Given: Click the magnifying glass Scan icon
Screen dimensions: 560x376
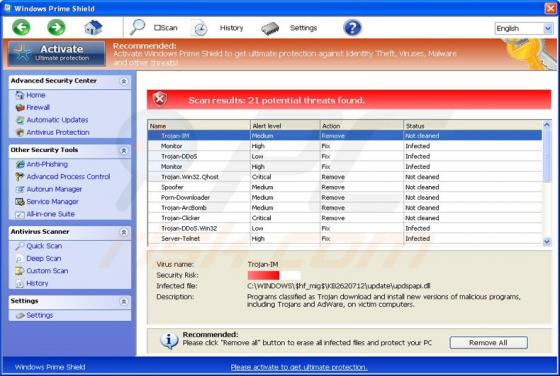Looking at the screenshot, I should coord(137,27).
